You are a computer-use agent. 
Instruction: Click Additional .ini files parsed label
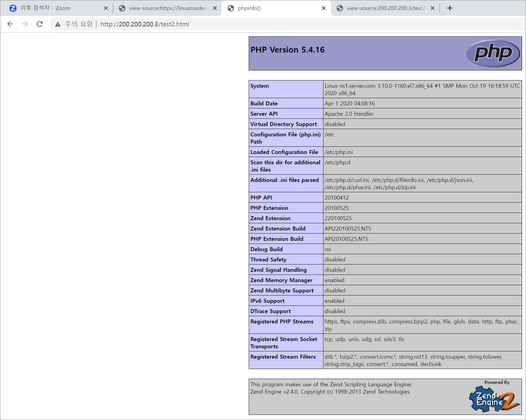point(285,180)
